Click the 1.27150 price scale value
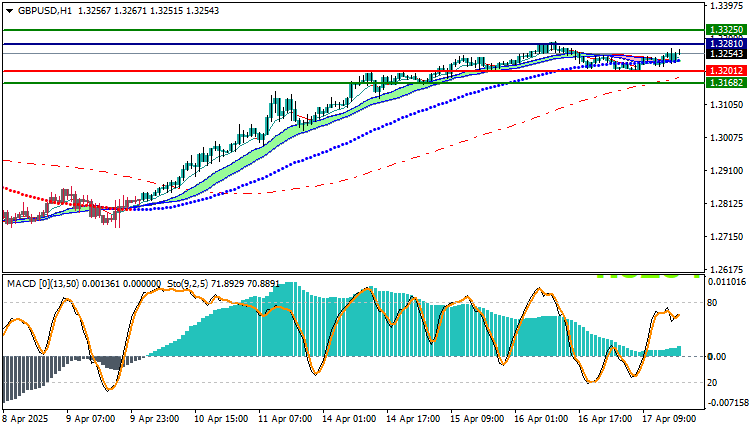 (x=727, y=237)
